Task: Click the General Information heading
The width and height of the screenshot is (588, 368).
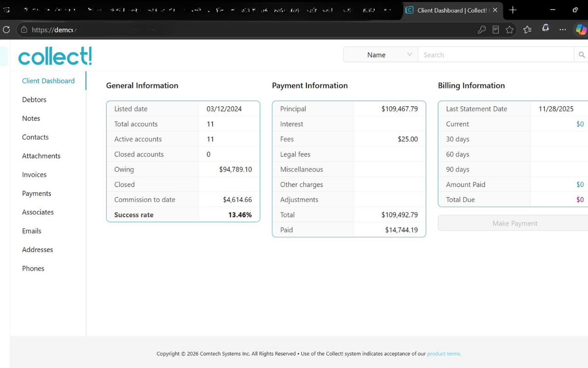Action: point(142,86)
